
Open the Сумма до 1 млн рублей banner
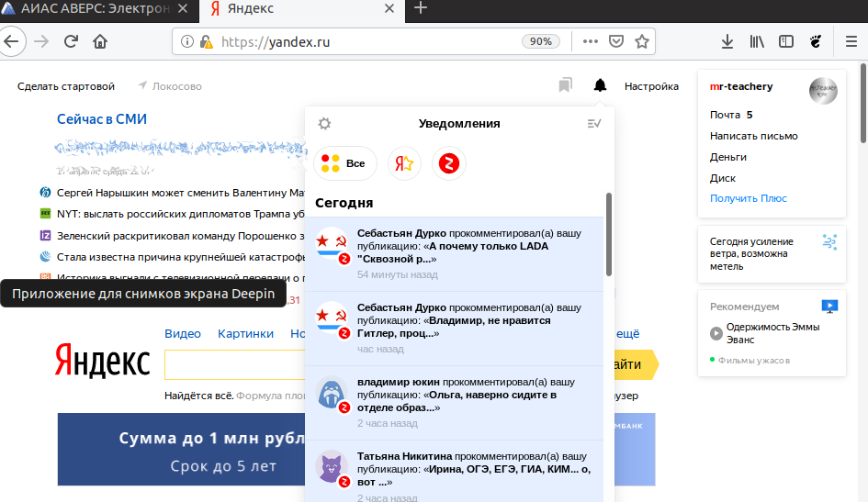tap(181, 450)
